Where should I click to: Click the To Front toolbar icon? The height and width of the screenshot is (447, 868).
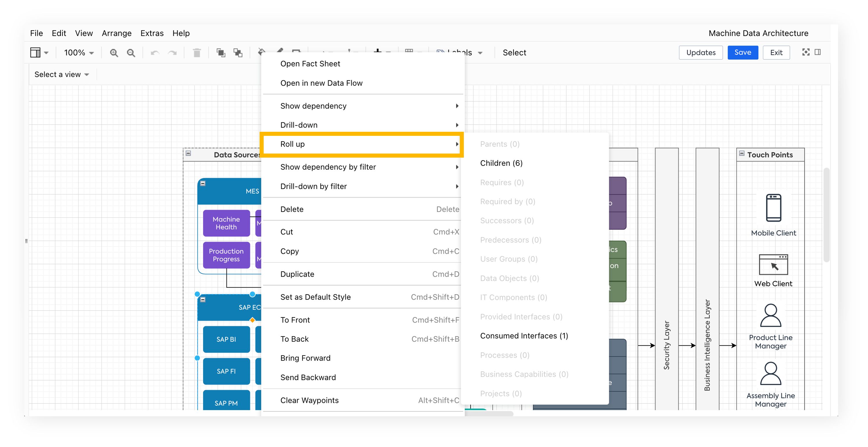point(221,53)
